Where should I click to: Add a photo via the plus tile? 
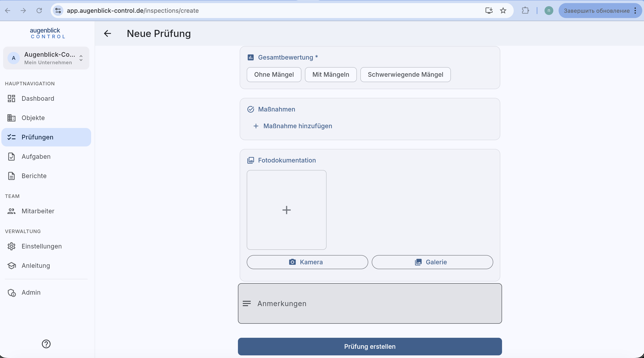click(287, 210)
